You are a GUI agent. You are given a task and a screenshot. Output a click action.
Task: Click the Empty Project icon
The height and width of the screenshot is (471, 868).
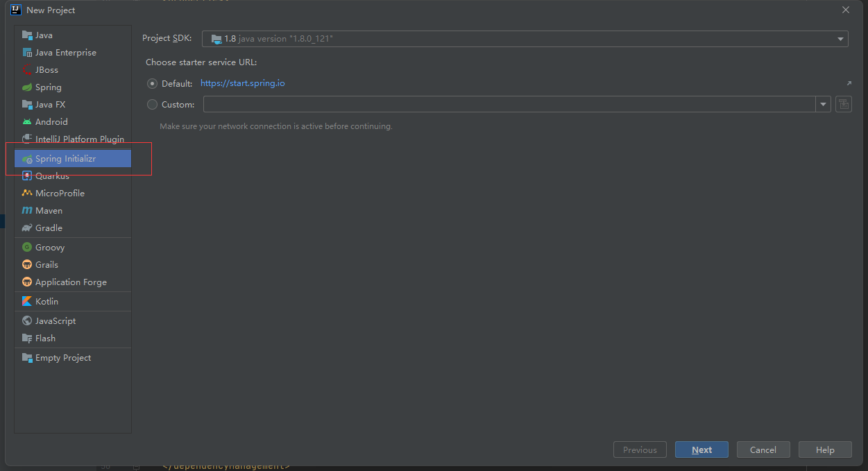(x=27, y=357)
